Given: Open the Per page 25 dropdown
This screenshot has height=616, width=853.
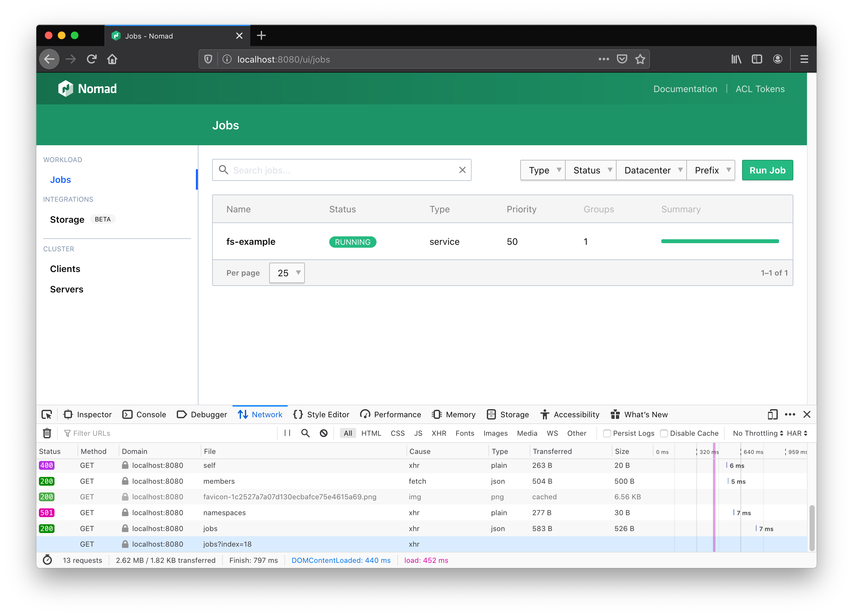Looking at the screenshot, I should [287, 273].
